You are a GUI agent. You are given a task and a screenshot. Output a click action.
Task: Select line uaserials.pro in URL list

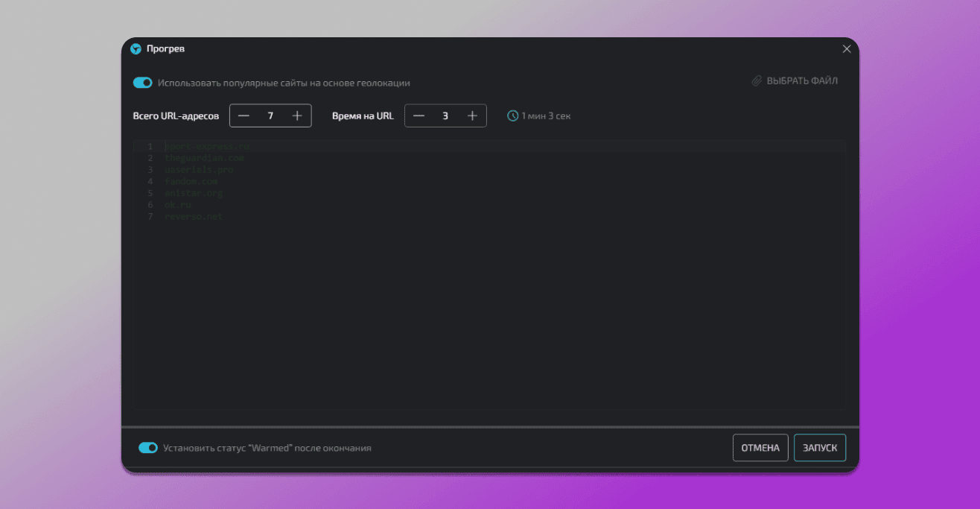199,170
